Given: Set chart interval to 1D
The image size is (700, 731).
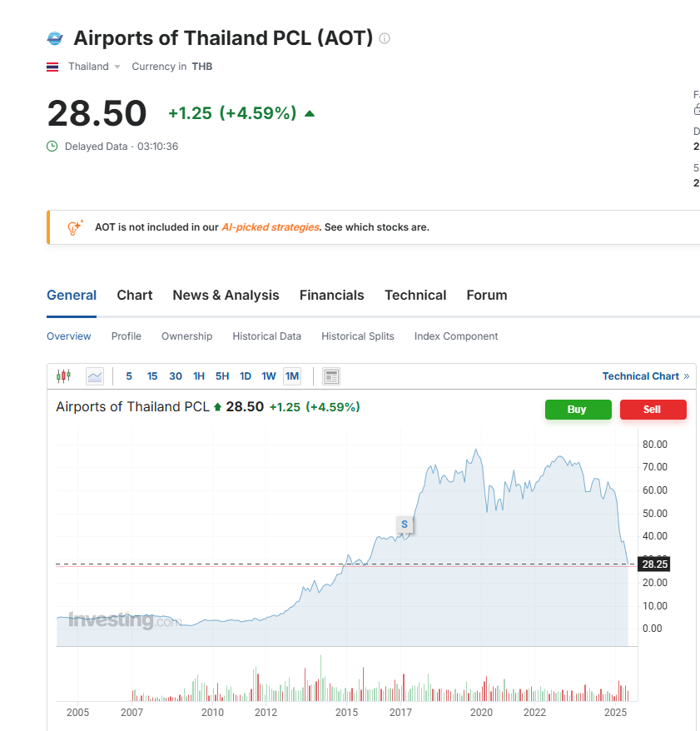Looking at the screenshot, I should coord(246,376).
